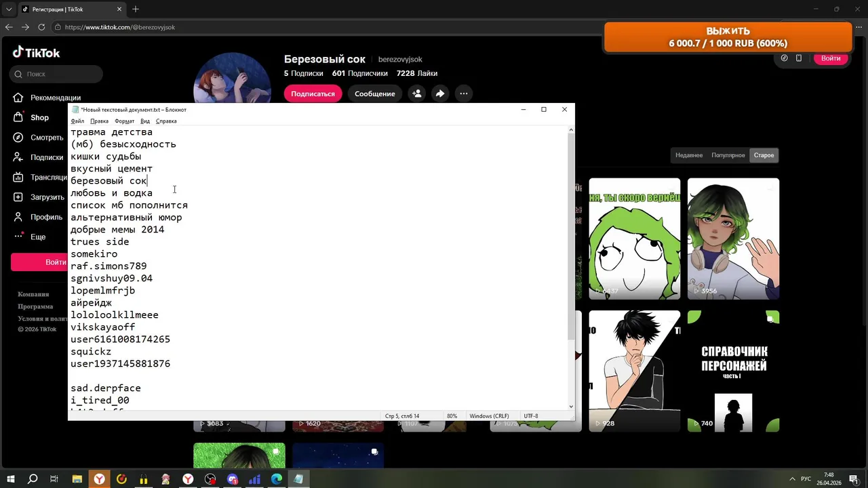The width and height of the screenshot is (868, 488).
Task: Click the Смотреть compass icon
Action: 18,138
